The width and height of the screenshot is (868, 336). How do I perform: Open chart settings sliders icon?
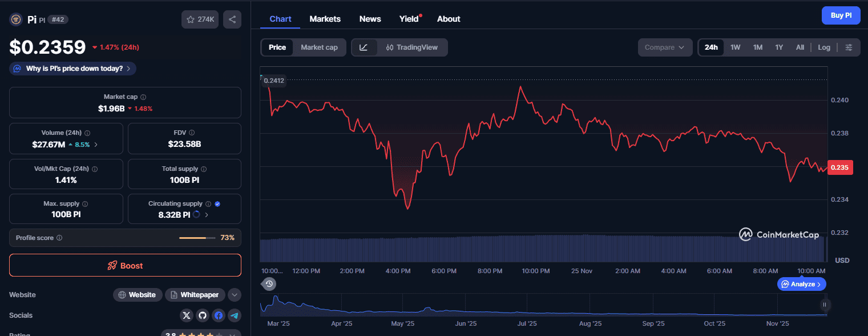pos(849,47)
